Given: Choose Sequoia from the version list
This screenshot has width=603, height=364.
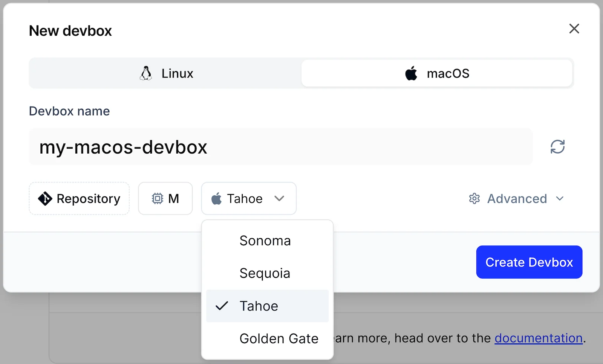Looking at the screenshot, I should tap(267, 273).
